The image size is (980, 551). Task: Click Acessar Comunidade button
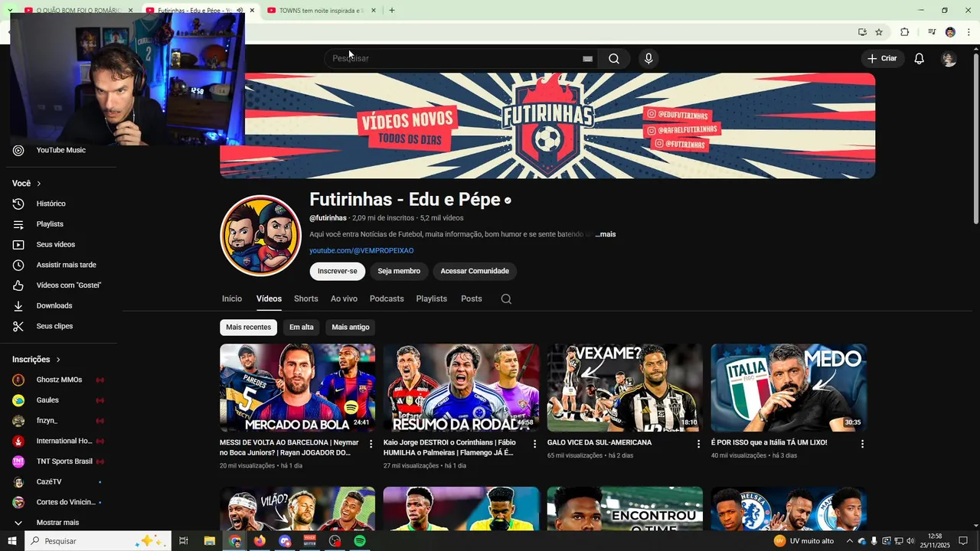[475, 272]
